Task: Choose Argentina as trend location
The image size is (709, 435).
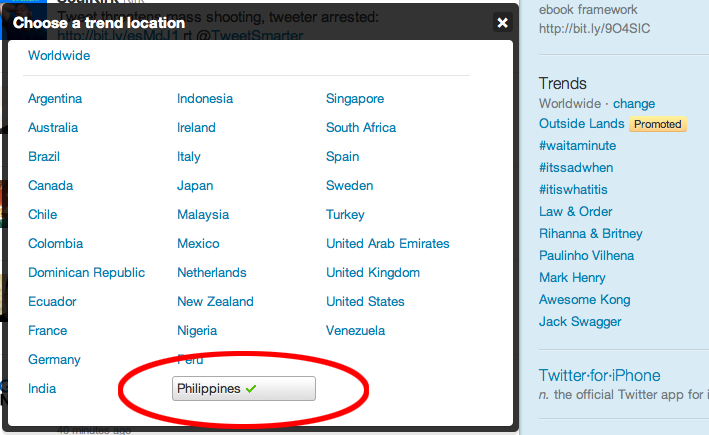Action: 55,99
